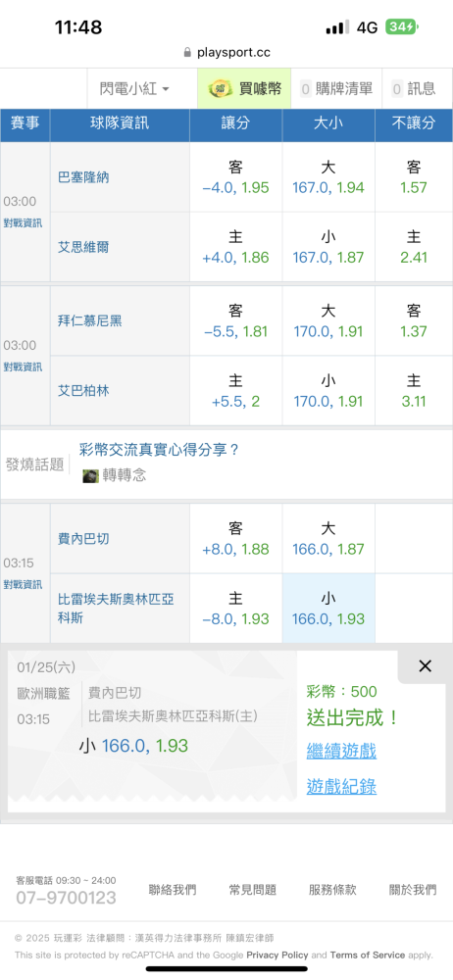Viewport: 453px width, 980px height.
Task: Open the 閃電小紅 account dropdown
Action: coord(134,89)
